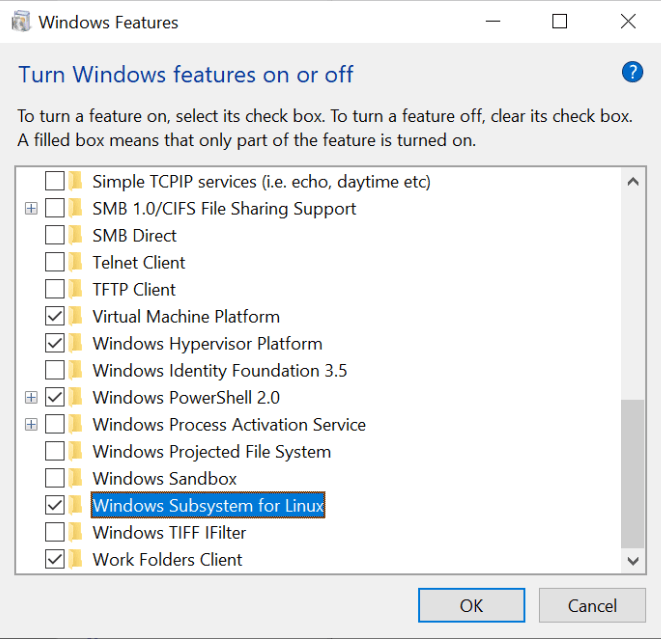
Task: Click folder icon beside Windows Projected File System
Action: [76, 451]
